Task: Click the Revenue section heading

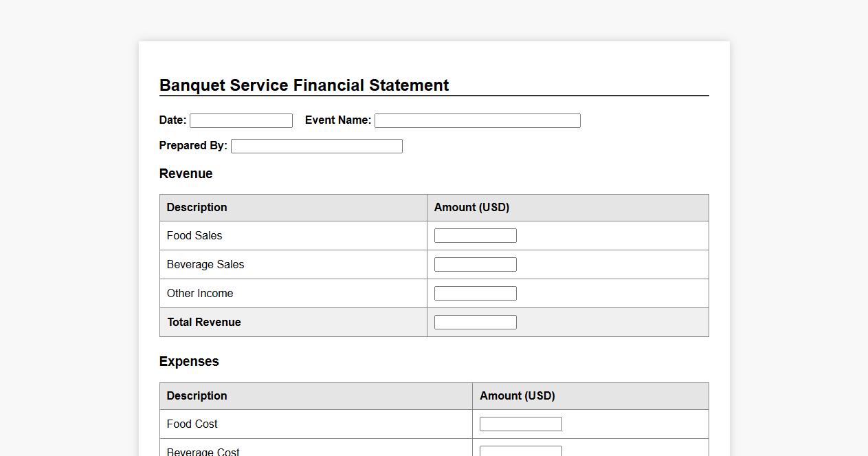Action: tap(186, 174)
